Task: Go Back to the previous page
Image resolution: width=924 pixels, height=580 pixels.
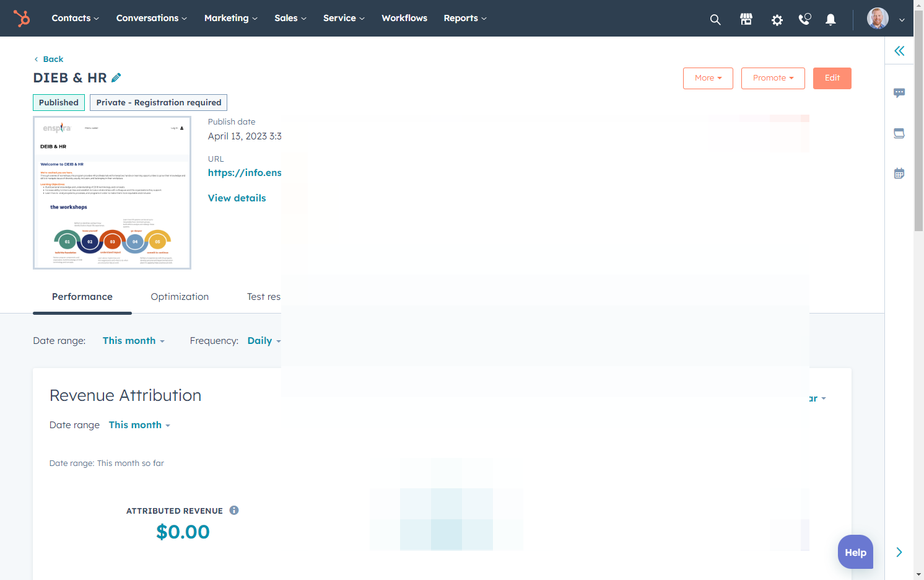Action: tap(48, 59)
